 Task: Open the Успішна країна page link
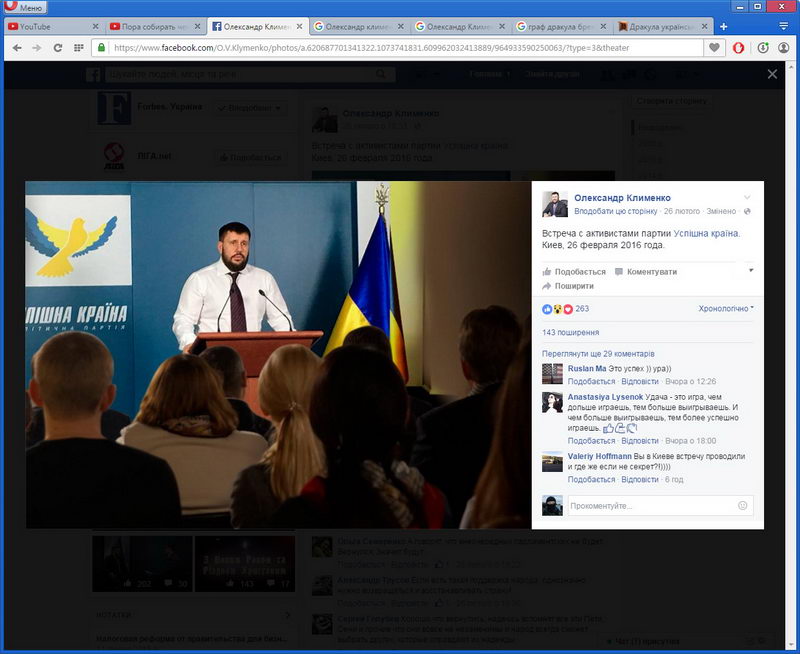tap(706, 232)
